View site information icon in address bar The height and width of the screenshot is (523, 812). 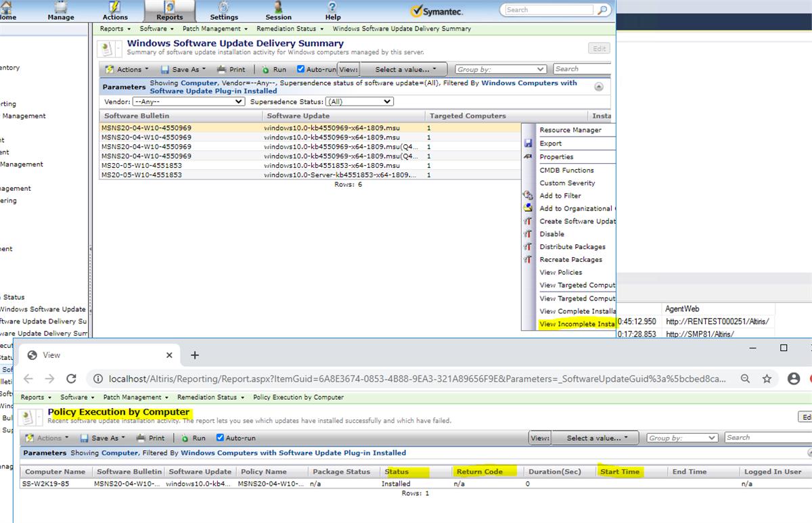tap(97, 379)
